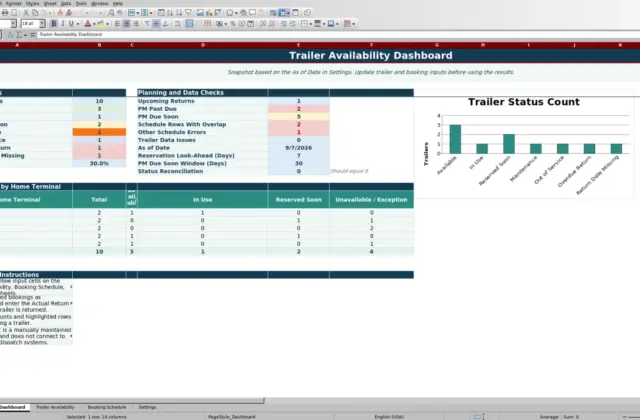The image size is (640, 420).
Task: Click the Function Wizard fx icon
Action: click(x=11, y=35)
